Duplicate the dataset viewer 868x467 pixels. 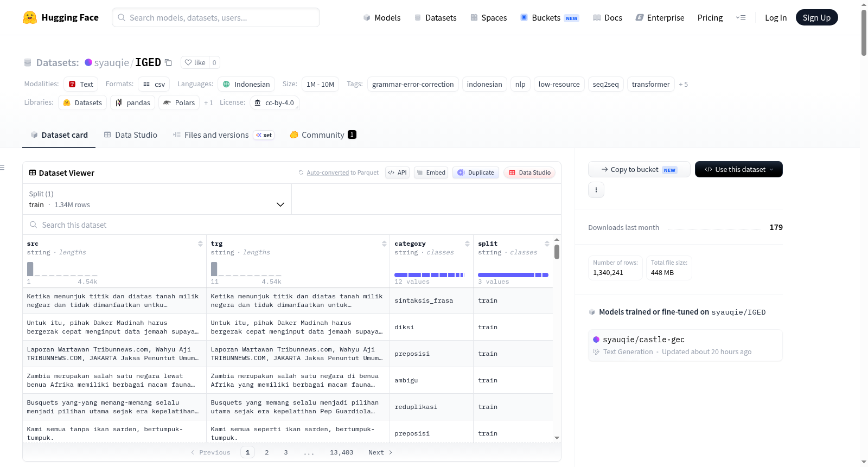click(x=476, y=172)
